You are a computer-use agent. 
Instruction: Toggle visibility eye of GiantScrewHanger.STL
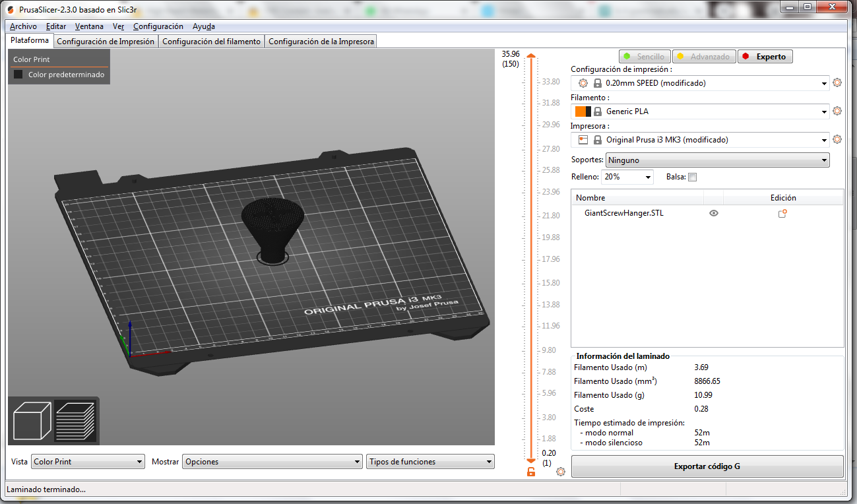(x=713, y=214)
